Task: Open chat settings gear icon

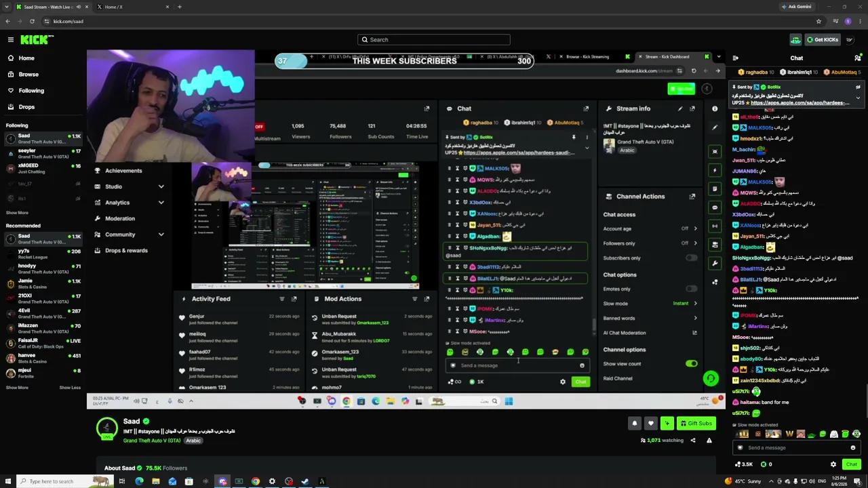Action: [833, 464]
